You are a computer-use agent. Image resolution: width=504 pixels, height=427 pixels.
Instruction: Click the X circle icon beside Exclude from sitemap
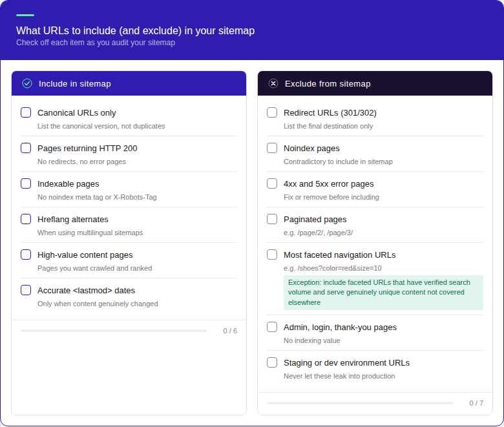(x=273, y=83)
